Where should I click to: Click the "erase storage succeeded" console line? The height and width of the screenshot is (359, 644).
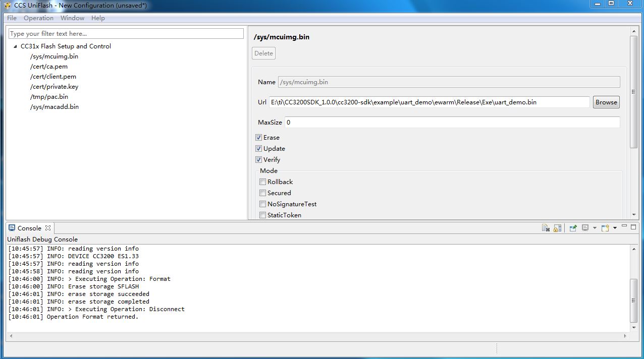[x=79, y=294]
